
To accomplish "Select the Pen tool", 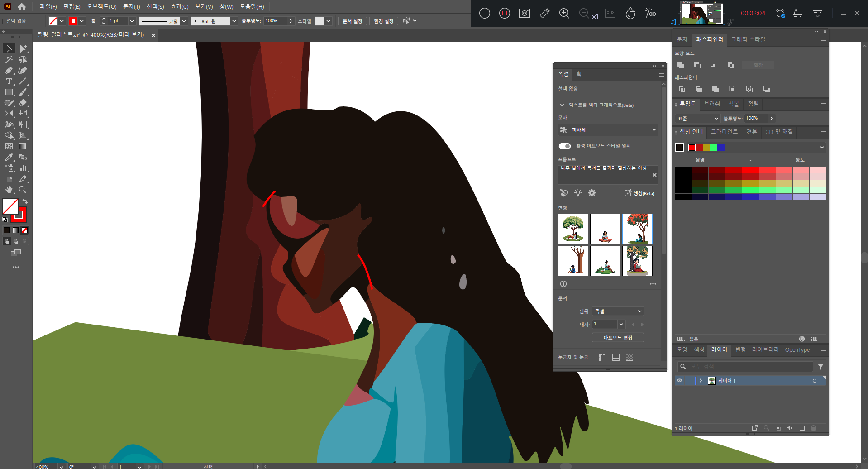I will point(9,70).
